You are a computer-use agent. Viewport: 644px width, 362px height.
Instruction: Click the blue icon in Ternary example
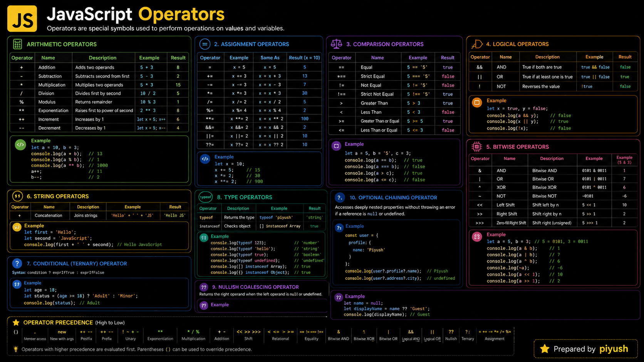17,284
